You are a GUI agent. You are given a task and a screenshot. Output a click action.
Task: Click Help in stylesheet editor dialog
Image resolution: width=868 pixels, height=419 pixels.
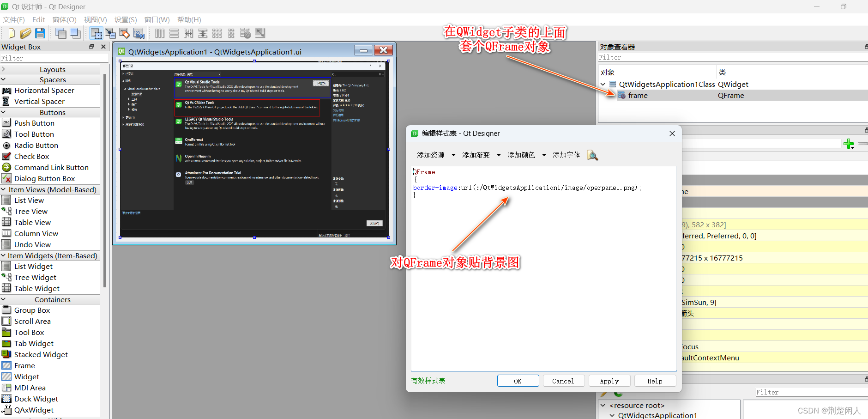pos(655,381)
